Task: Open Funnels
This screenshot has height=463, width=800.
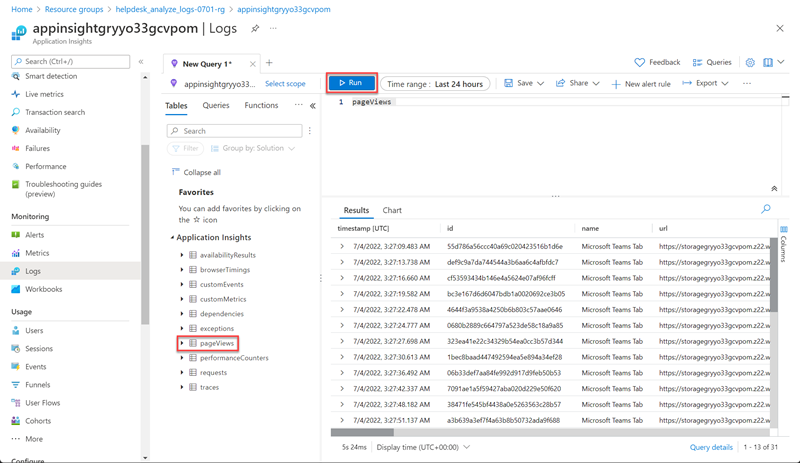Action: click(38, 385)
